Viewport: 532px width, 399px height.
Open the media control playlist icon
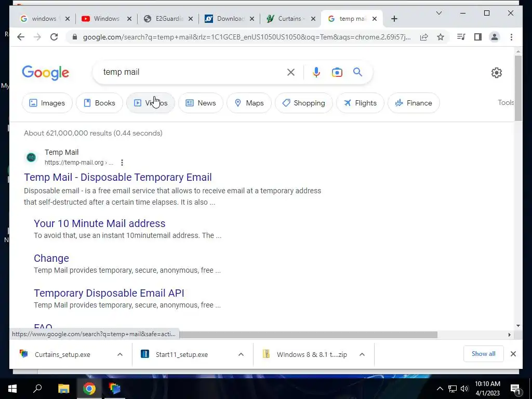[461, 37]
